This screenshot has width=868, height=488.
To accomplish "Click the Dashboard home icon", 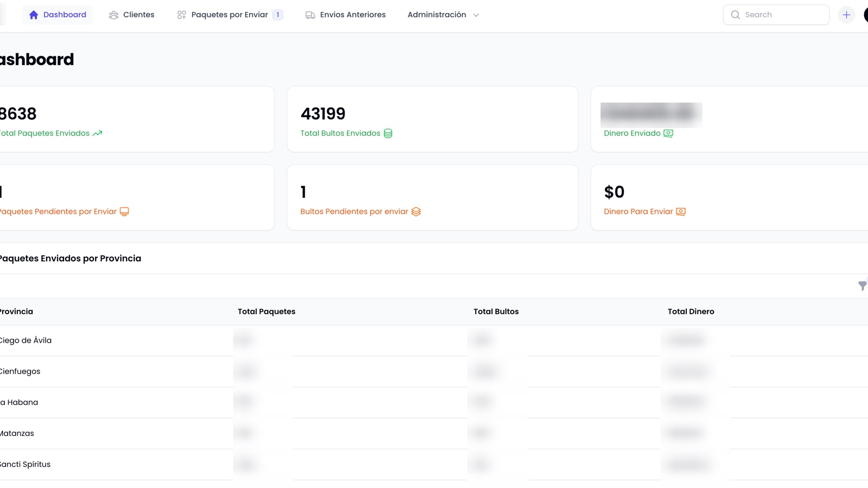I will (x=34, y=15).
